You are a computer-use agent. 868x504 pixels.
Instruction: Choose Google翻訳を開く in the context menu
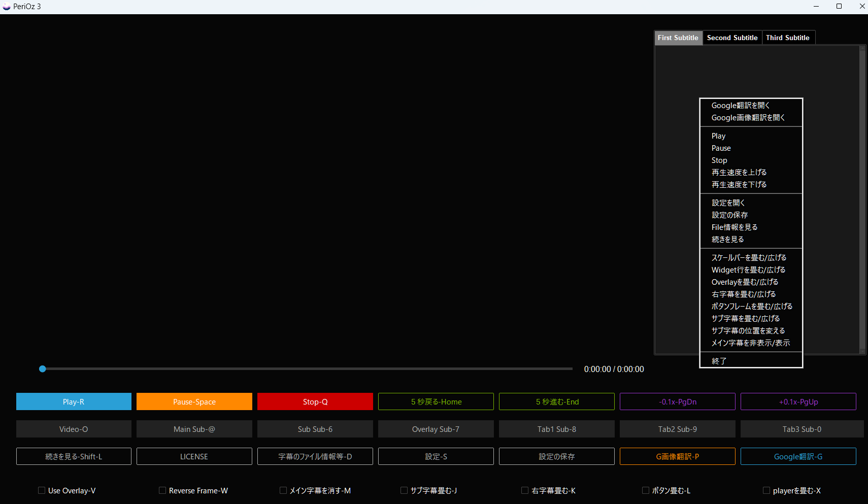(740, 106)
